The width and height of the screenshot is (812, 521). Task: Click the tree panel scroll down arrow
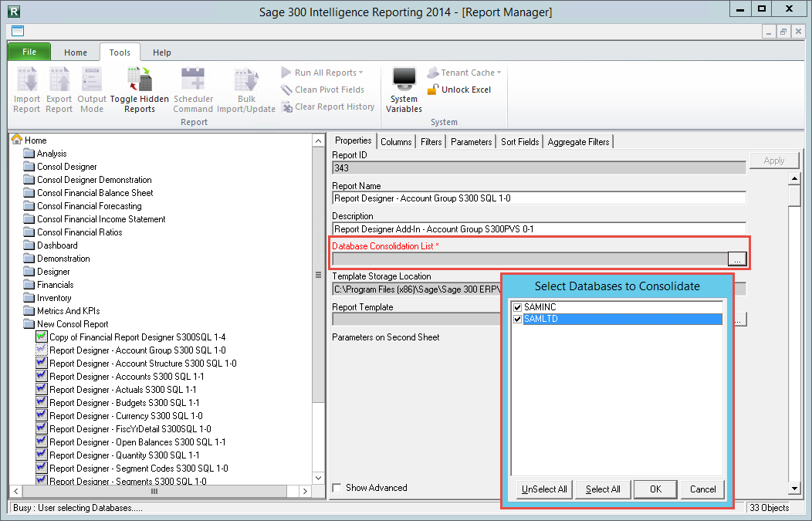(x=319, y=478)
